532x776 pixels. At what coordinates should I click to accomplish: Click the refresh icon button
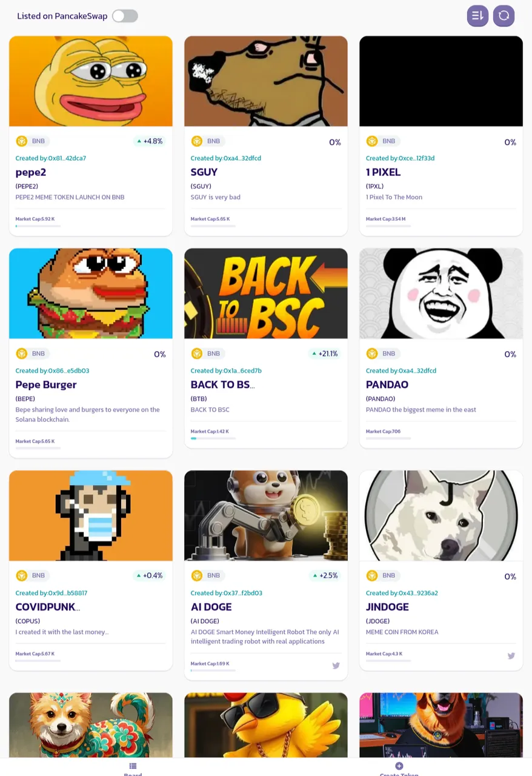pyautogui.click(x=504, y=16)
